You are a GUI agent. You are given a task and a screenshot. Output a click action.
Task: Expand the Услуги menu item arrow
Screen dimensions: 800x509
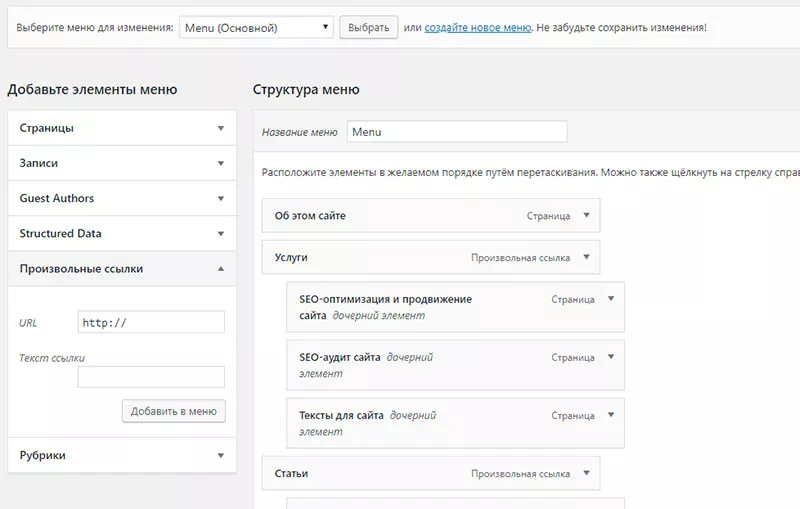pyautogui.click(x=586, y=257)
